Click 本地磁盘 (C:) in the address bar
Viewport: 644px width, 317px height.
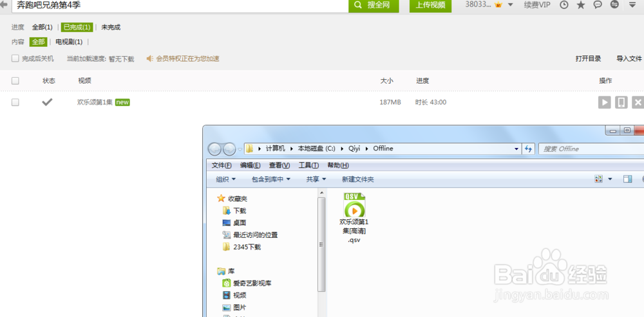click(317, 149)
